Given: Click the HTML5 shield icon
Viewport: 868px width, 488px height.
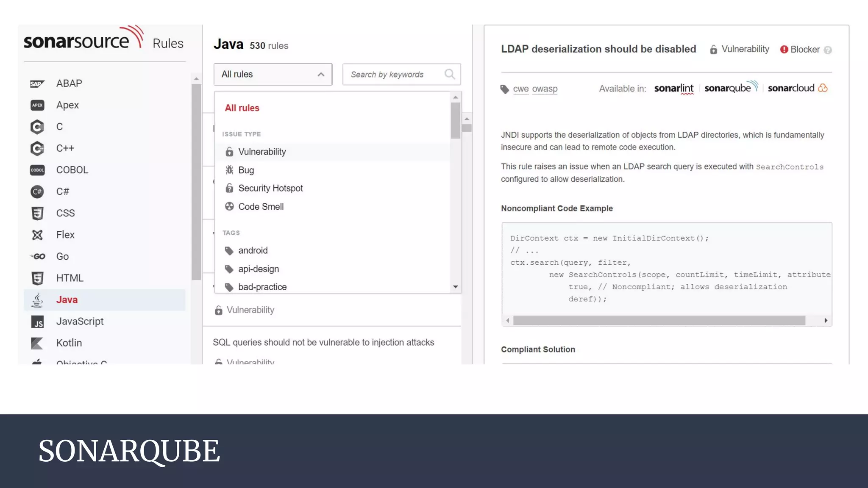Looking at the screenshot, I should [x=37, y=278].
